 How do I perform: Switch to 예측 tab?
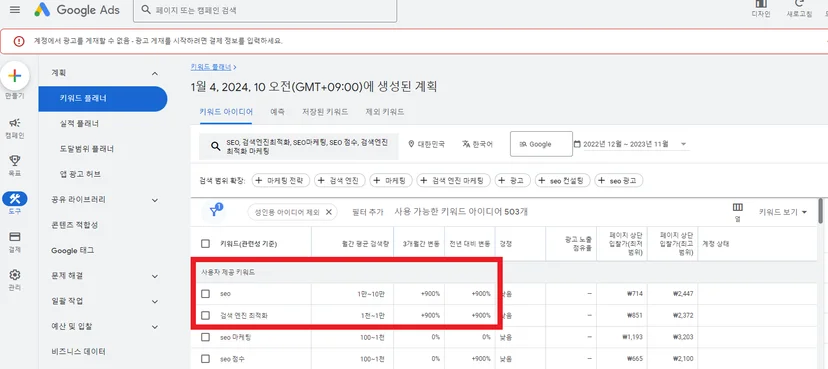[278, 112]
